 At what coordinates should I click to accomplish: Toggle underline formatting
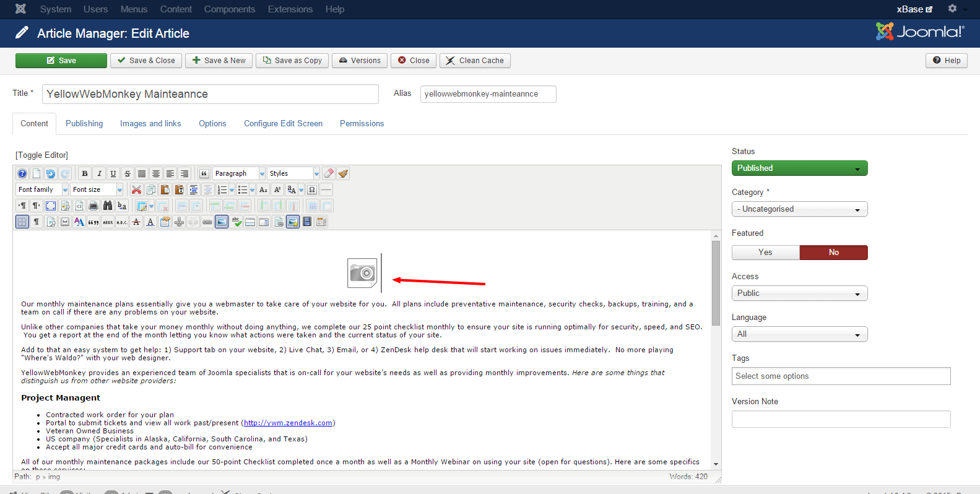(113, 174)
